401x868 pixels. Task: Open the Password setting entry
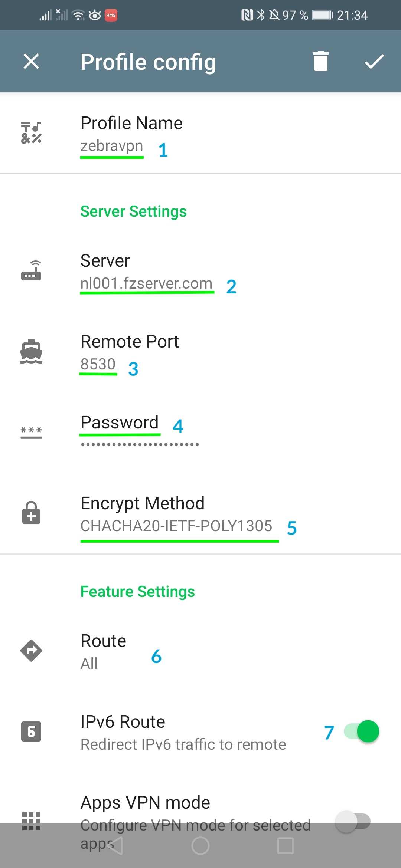[x=200, y=433]
